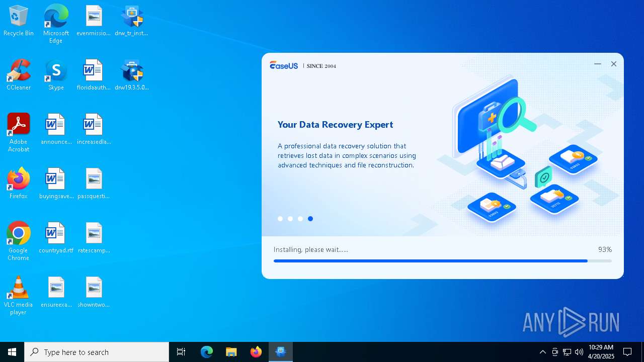Screen dimensions: 644x362
Task: Open the Meet Now tray icon
Action: (x=555, y=352)
